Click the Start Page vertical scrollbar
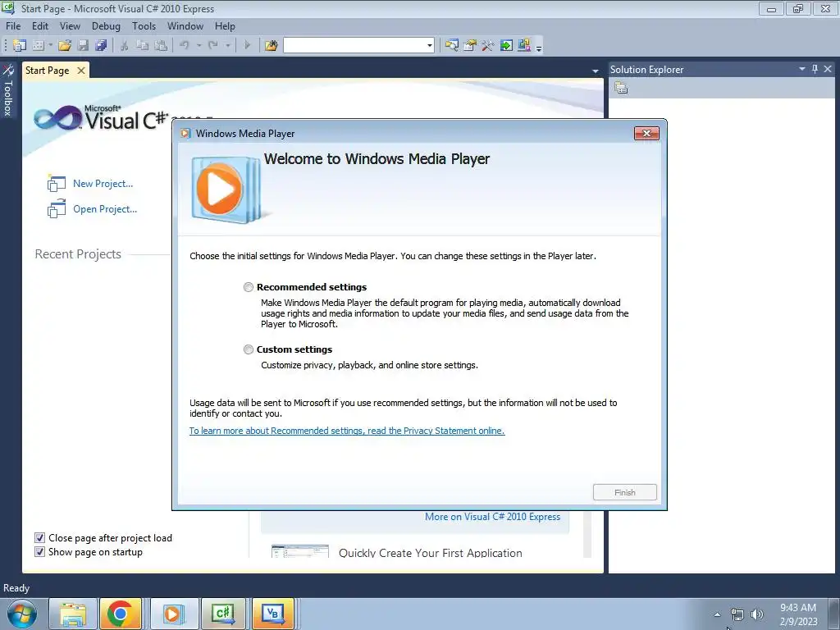Screen dimensions: 840x630 click(x=587, y=534)
